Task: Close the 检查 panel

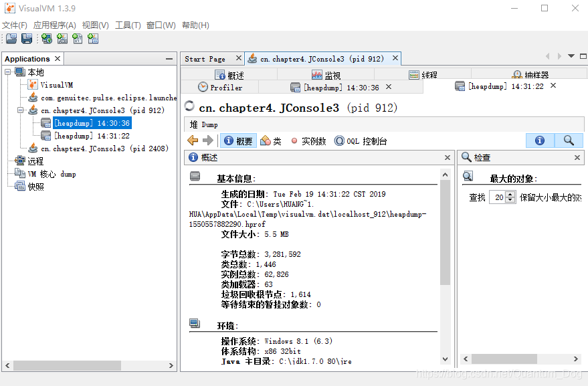Action: pos(577,158)
